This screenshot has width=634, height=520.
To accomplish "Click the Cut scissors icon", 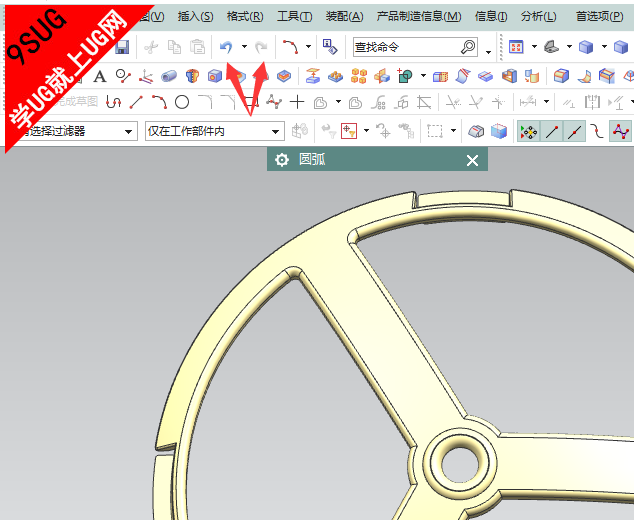I will point(151,47).
